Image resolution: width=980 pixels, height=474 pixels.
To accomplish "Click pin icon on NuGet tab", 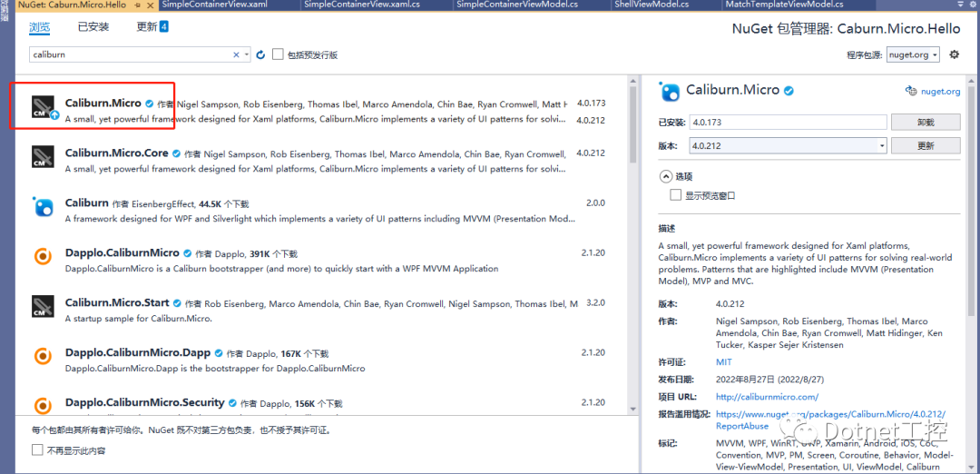I will coord(138,5).
